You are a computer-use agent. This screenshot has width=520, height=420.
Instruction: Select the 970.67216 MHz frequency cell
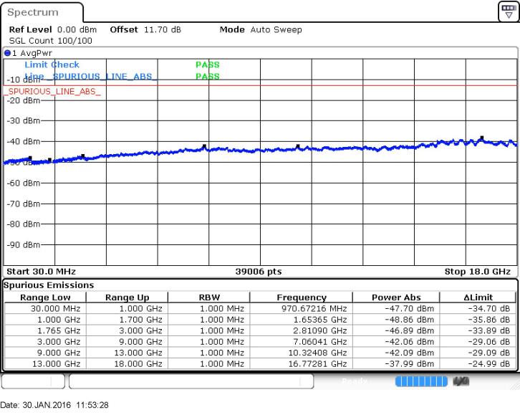click(x=302, y=308)
